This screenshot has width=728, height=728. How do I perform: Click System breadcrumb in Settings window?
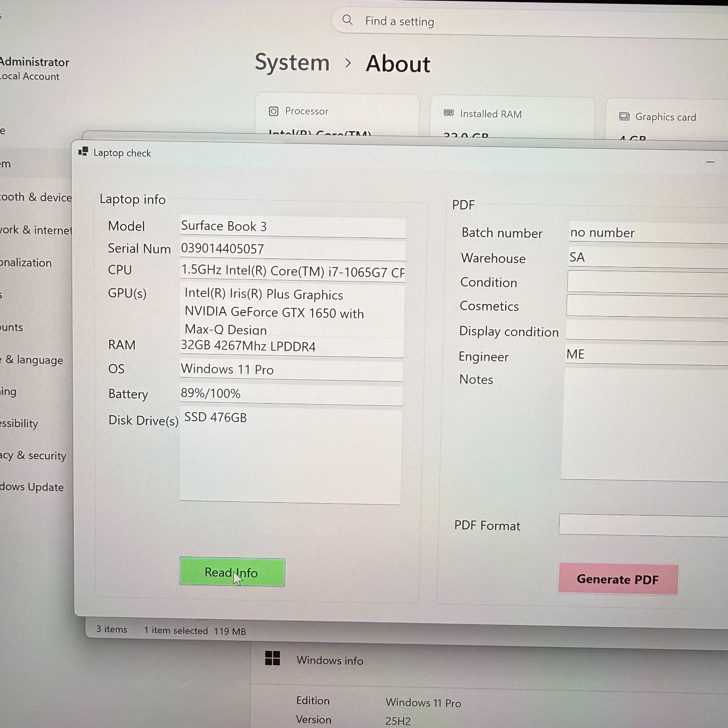point(292,62)
